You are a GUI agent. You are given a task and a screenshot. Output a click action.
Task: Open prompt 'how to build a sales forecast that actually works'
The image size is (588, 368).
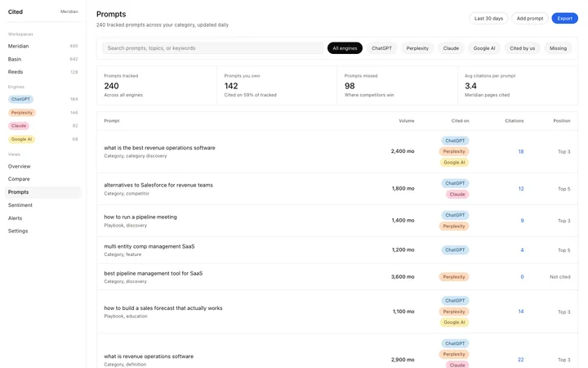click(163, 308)
